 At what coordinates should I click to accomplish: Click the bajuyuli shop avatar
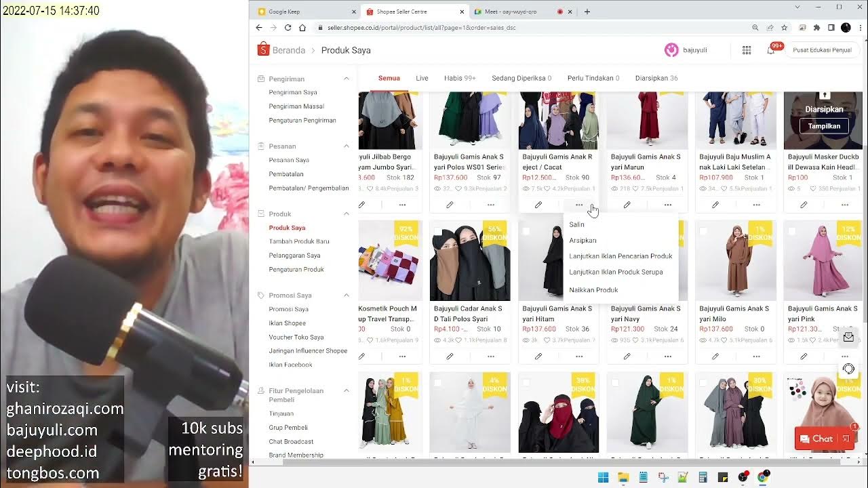pos(671,50)
